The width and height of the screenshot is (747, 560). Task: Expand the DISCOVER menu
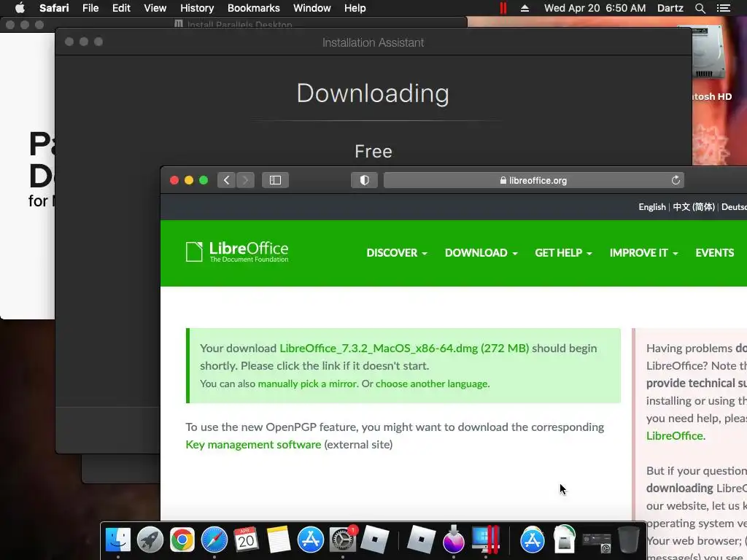click(396, 253)
